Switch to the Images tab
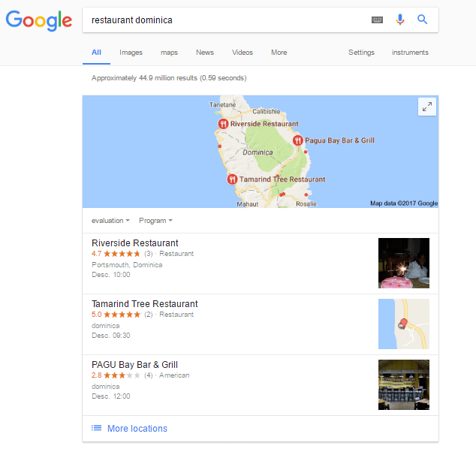This screenshot has height=452, width=476. pyautogui.click(x=131, y=53)
